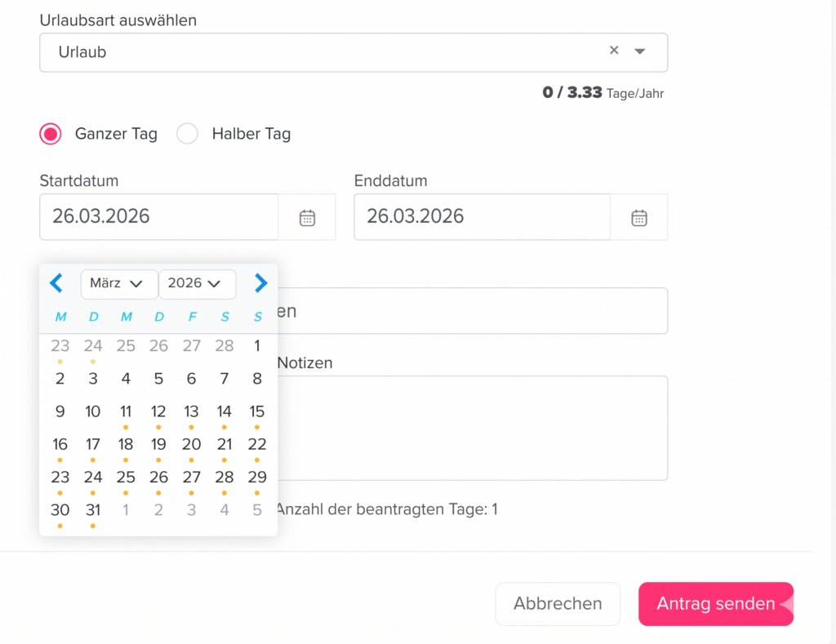The width and height of the screenshot is (836, 644).
Task: Open the Enddatum calendar icon
Action: click(639, 217)
